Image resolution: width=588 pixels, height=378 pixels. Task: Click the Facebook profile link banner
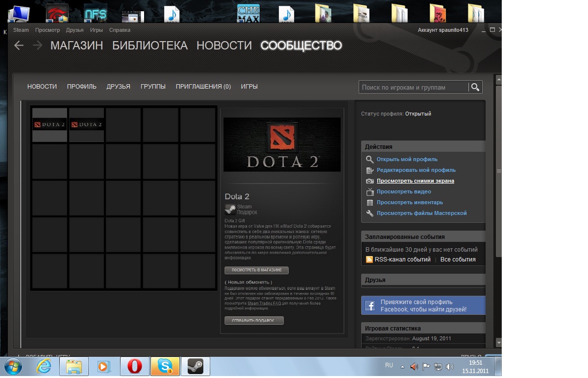click(x=423, y=306)
